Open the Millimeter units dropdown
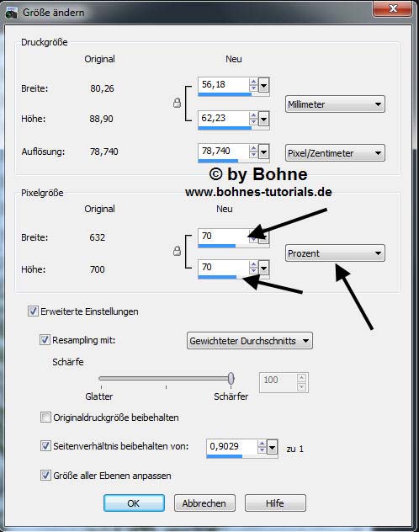 click(335, 104)
